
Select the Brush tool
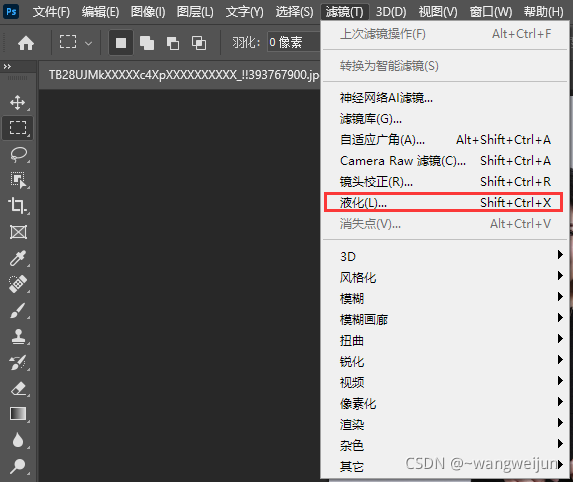click(18, 310)
